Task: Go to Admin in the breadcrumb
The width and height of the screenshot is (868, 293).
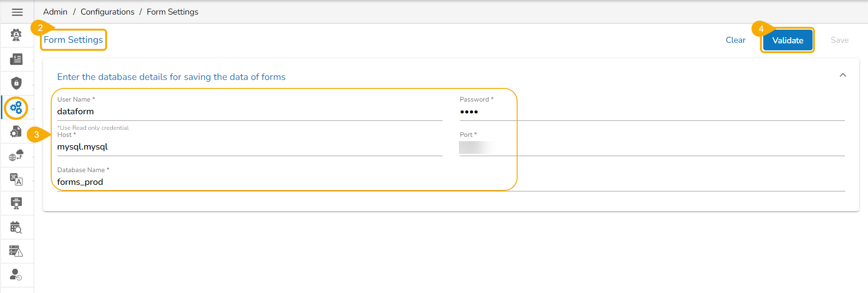Action: click(x=55, y=12)
